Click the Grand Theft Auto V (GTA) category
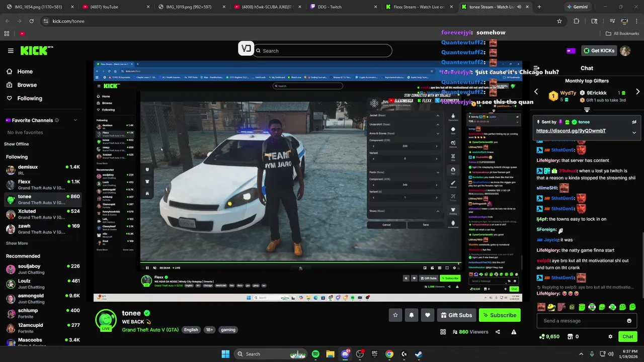The height and width of the screenshot is (362, 644). 150,330
